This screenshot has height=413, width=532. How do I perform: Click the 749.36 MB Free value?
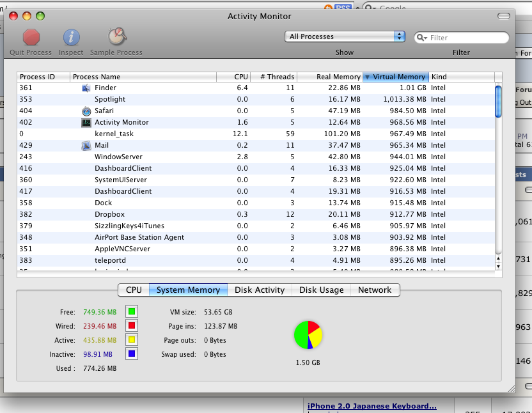[100, 312]
